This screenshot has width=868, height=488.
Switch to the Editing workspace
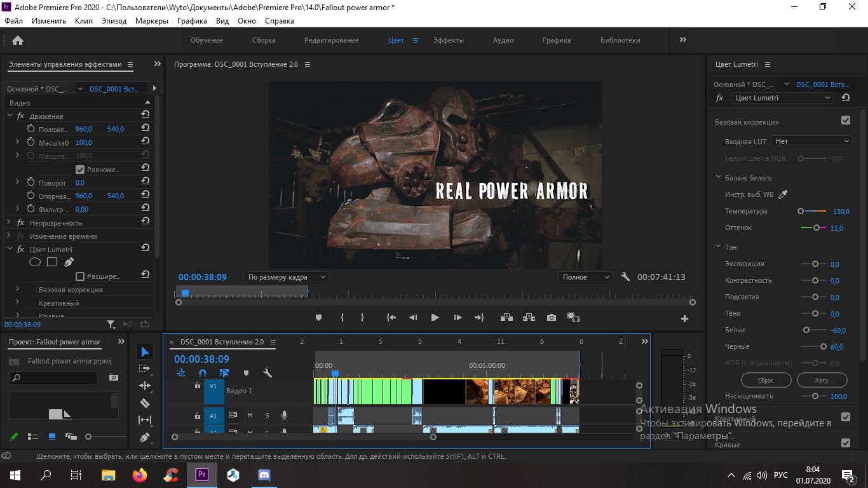pos(332,40)
